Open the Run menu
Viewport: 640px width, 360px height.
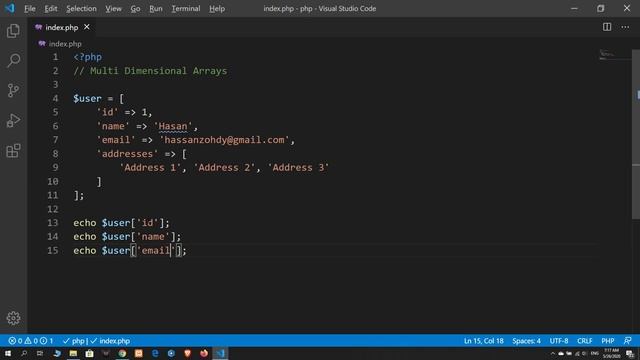[156, 9]
